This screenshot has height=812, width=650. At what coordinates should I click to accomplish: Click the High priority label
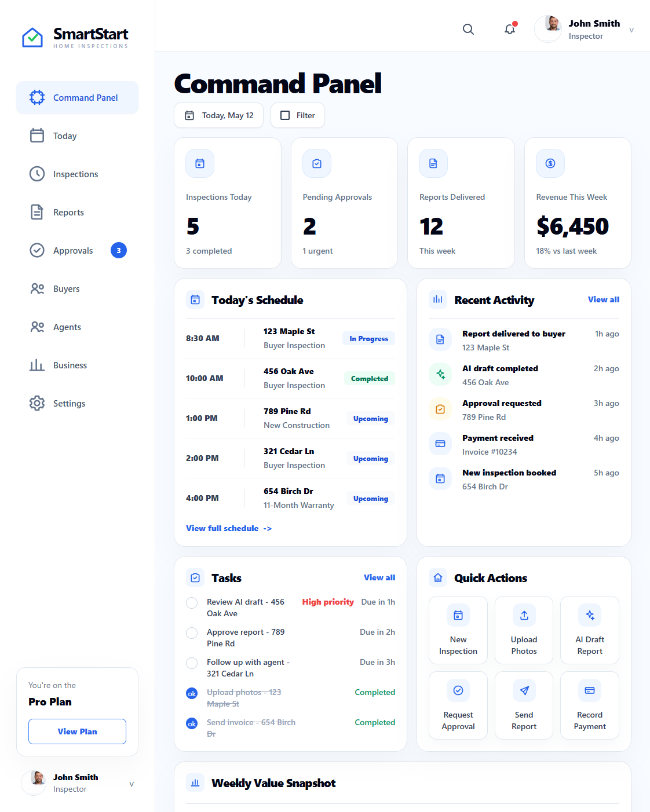[328, 602]
